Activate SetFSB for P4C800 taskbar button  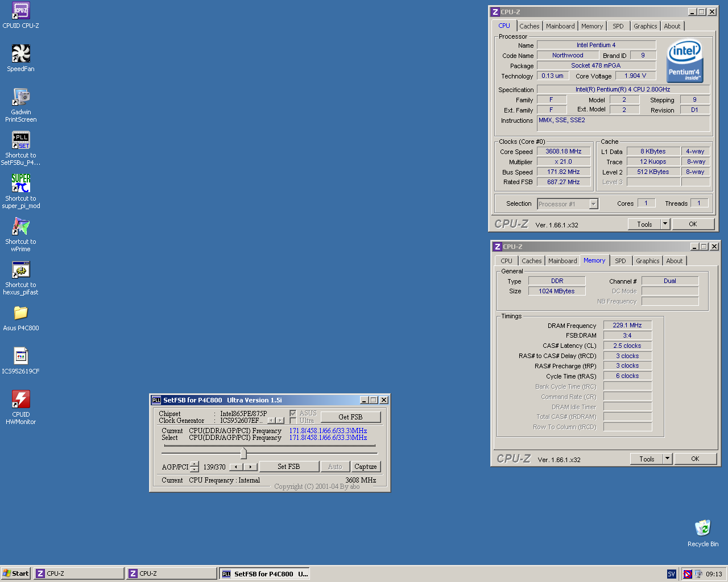(264, 573)
